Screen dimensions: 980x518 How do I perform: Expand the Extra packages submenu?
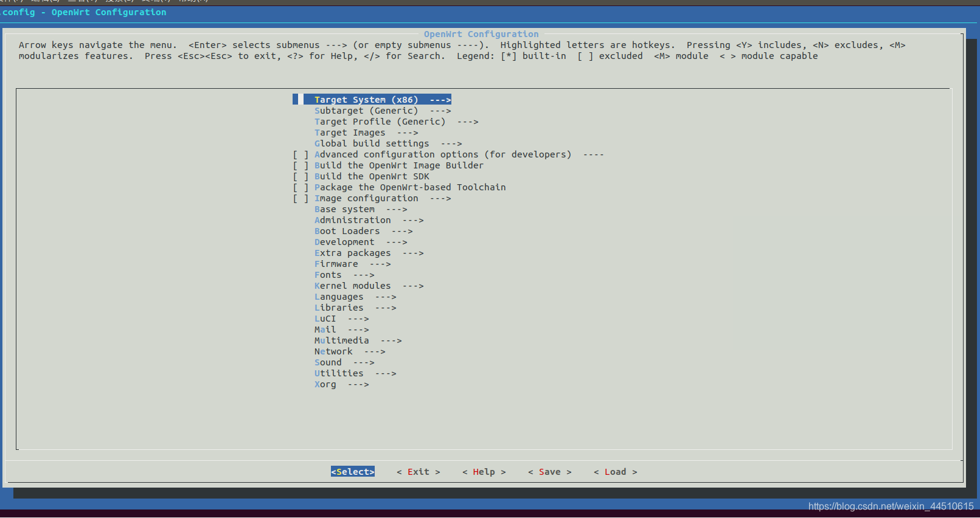369,253
